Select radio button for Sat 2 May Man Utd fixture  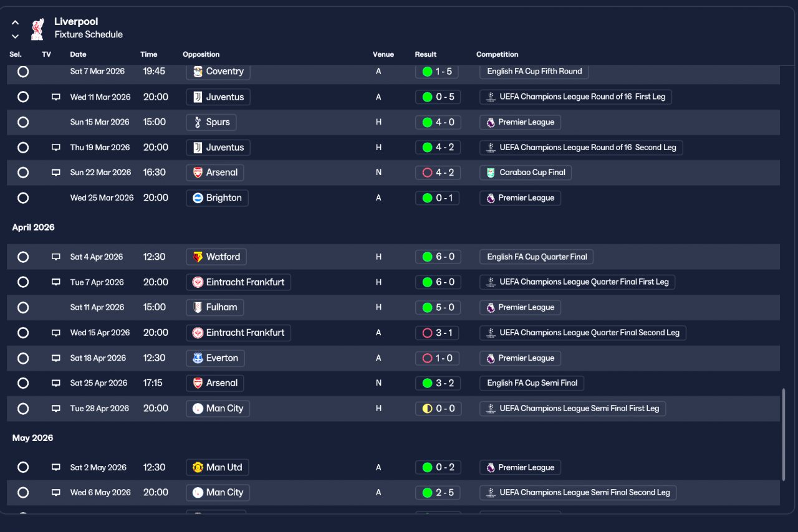(23, 468)
